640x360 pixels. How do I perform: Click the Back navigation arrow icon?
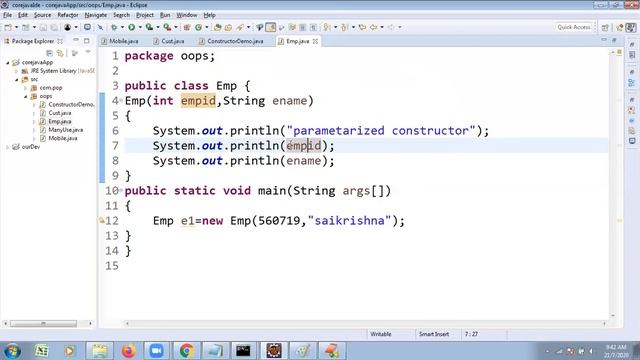[x=373, y=27]
